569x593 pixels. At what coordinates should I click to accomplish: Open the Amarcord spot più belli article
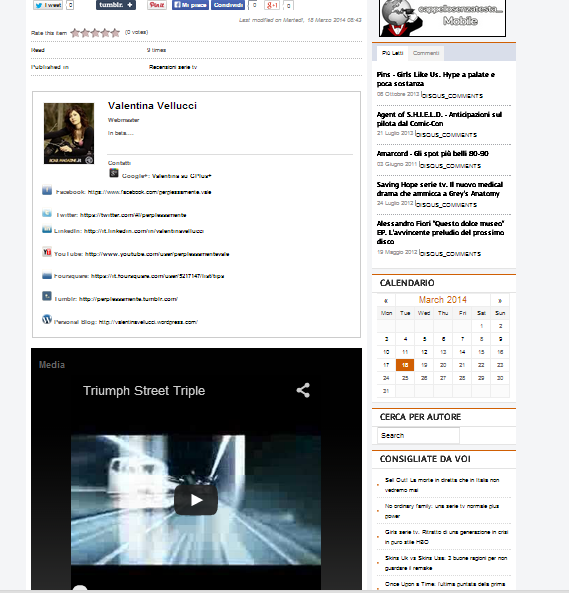pyautogui.click(x=433, y=154)
